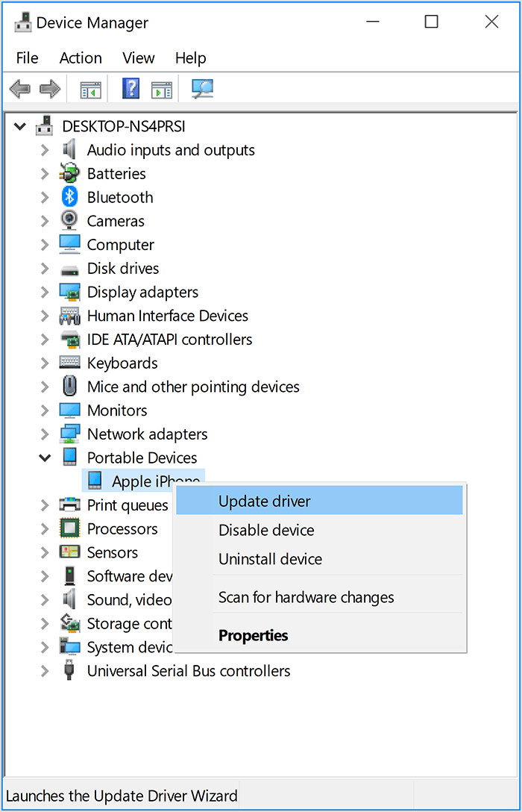Choose Uninstall device from the context menu
Image resolution: width=522 pixels, height=812 pixels.
[270, 559]
